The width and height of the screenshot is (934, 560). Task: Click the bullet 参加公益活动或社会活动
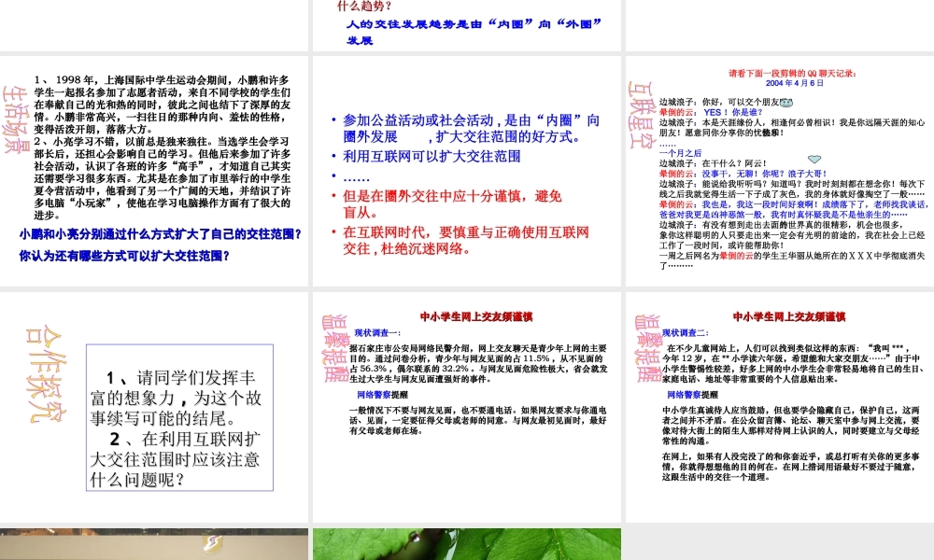(x=471, y=129)
